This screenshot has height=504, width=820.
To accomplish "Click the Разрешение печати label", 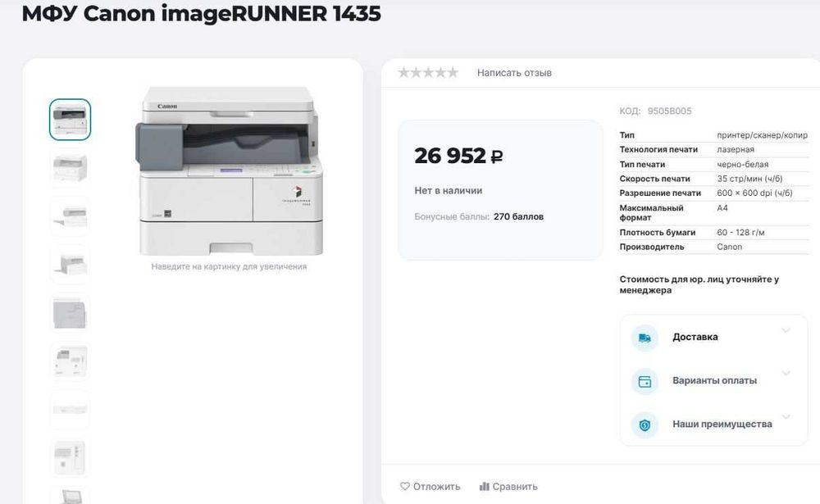I will pyautogui.click(x=660, y=193).
